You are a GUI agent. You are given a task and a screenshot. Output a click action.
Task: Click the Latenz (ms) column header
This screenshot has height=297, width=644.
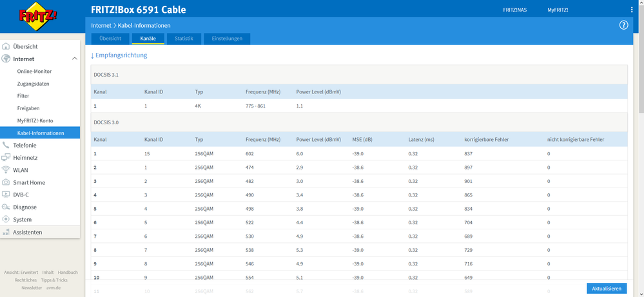point(421,139)
